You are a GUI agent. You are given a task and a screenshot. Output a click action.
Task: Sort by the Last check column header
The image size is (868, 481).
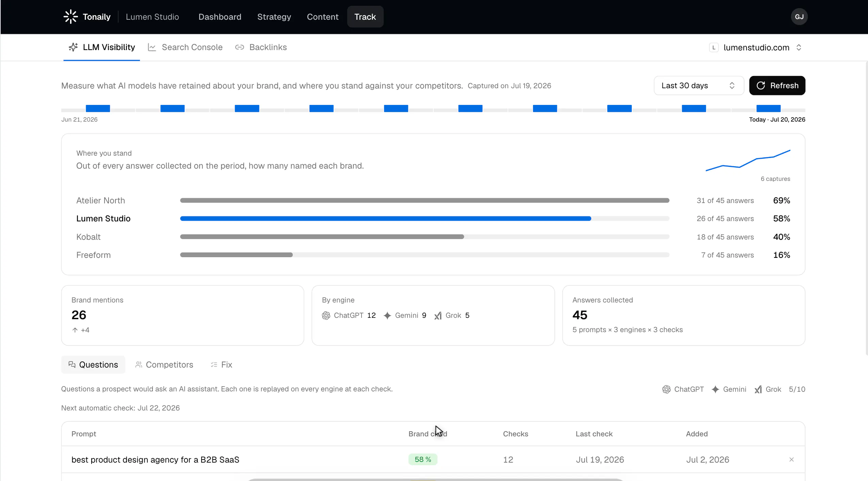594,434
